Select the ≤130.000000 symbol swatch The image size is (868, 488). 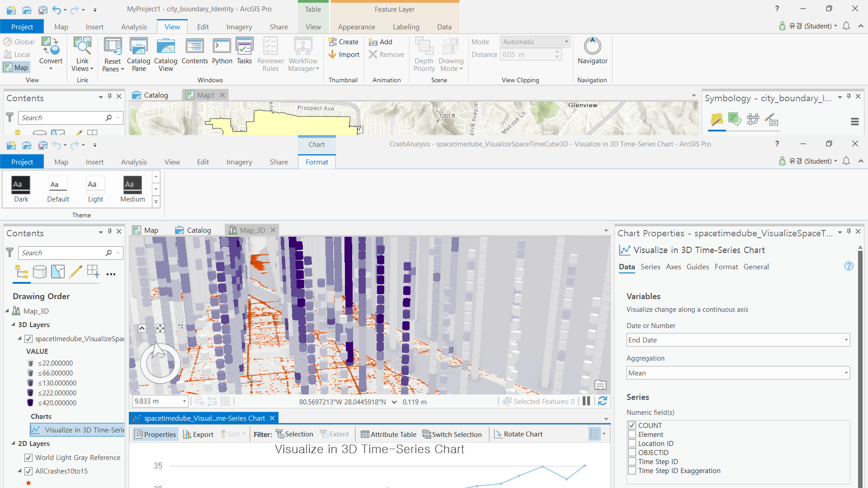(30, 383)
